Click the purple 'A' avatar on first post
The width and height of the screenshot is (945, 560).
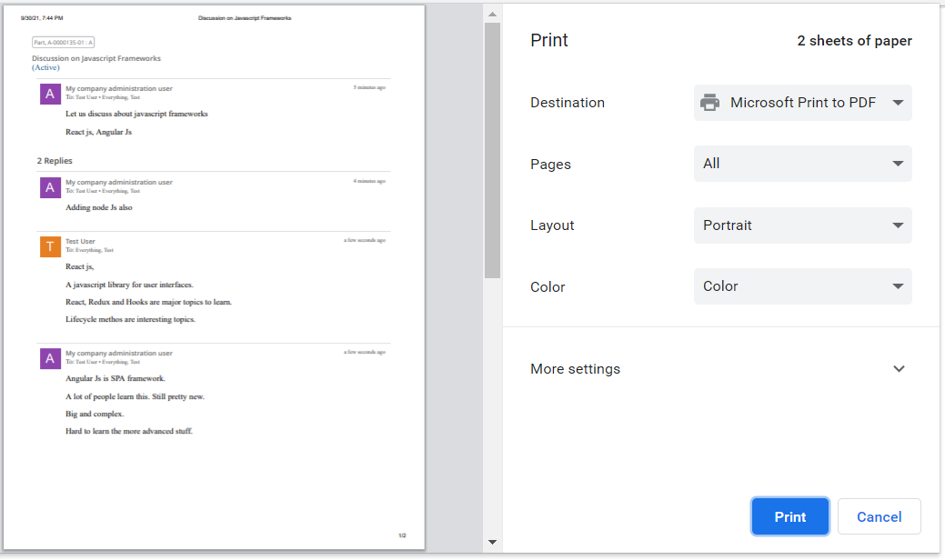50,94
